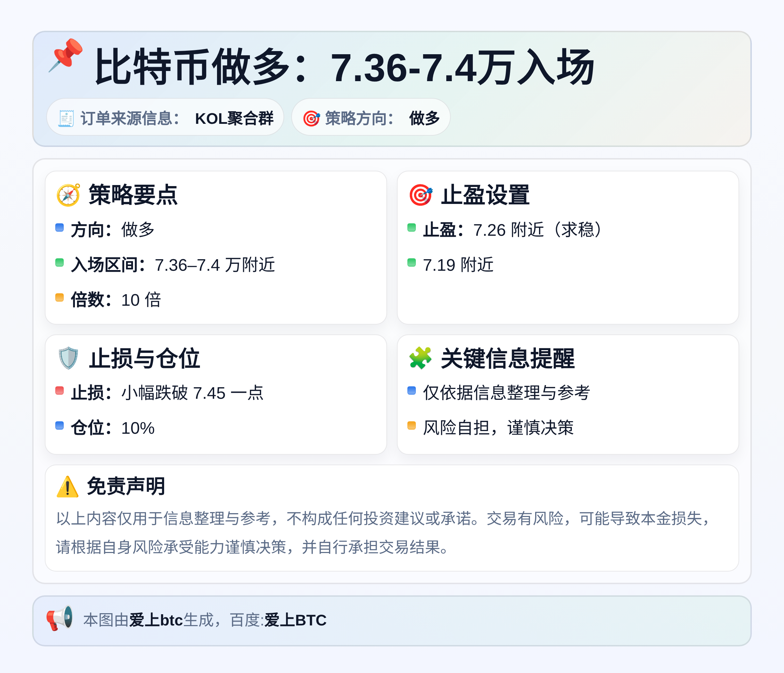Click the text 7.19 附近
The height and width of the screenshot is (673, 784).
pyautogui.click(x=458, y=265)
